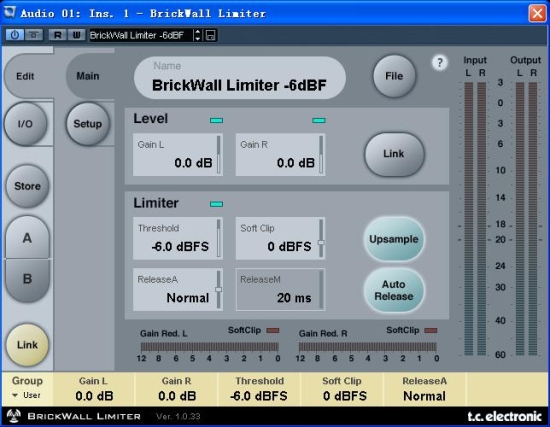
Task: Click the Store button
Action: (x=27, y=186)
